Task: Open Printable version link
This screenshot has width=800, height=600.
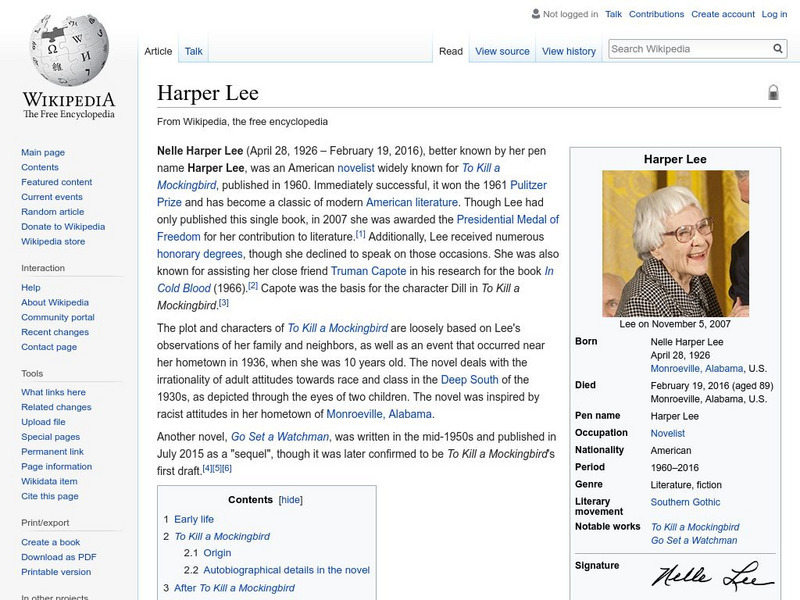Action: [56, 572]
